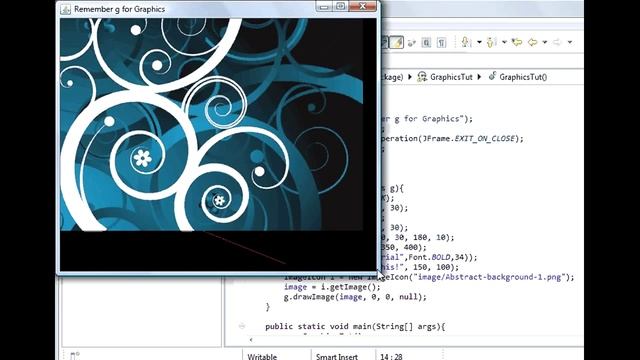Go to Last Edit Location icon
The height and width of the screenshot is (360, 640).
pos(517,42)
